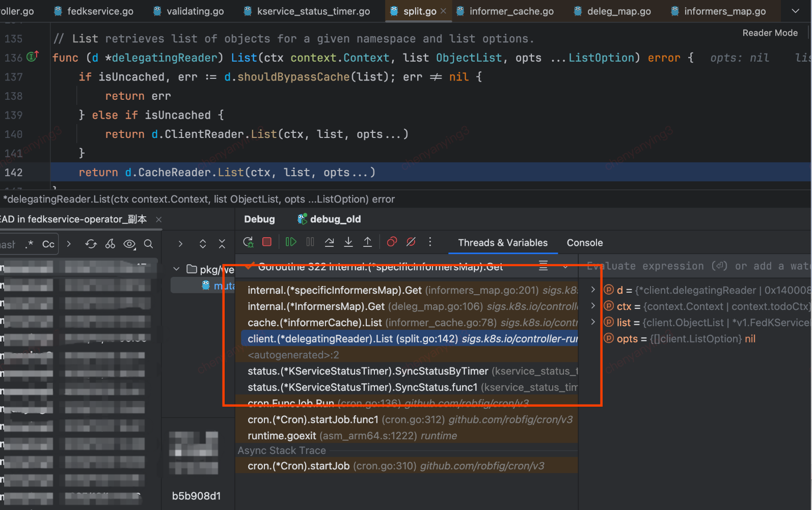Click the Step Out icon
812x510 pixels.
pos(367,242)
